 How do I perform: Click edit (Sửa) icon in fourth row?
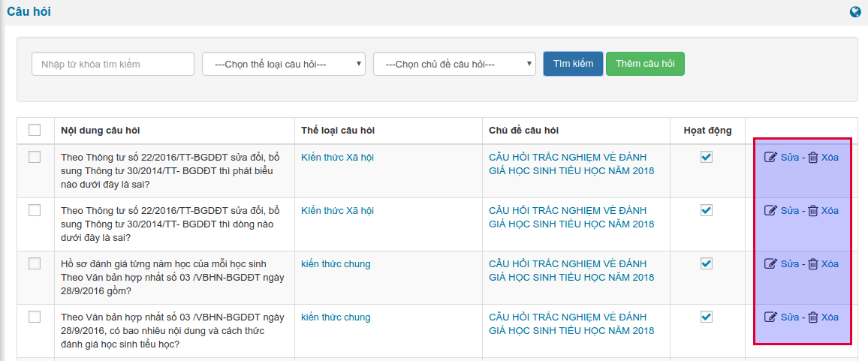(770, 317)
